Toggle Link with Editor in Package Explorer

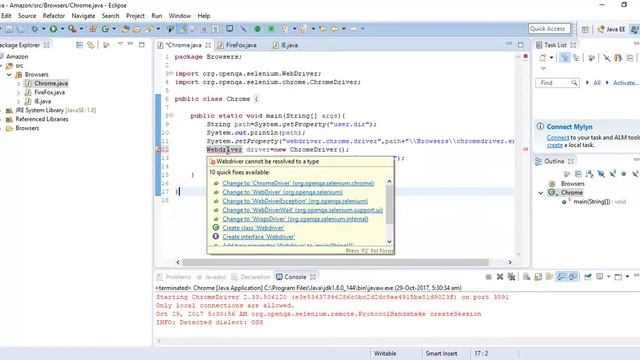pyautogui.click(x=91, y=45)
